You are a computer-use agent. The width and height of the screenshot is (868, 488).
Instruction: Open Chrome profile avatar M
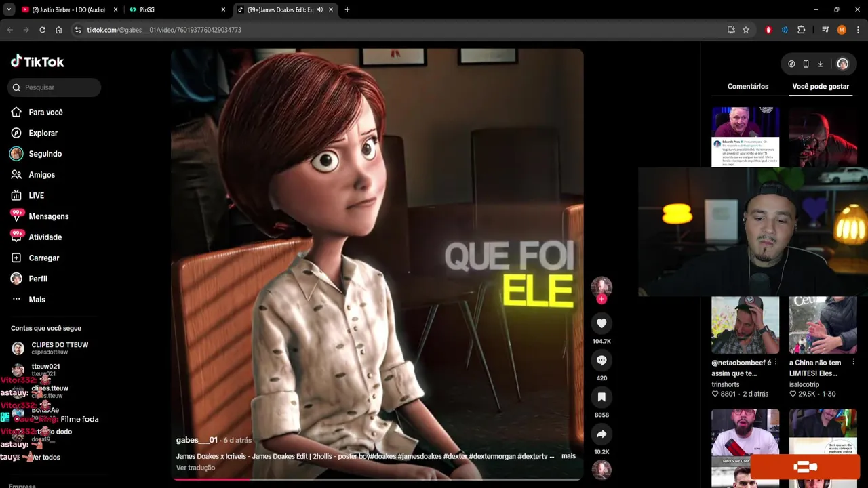(x=842, y=30)
